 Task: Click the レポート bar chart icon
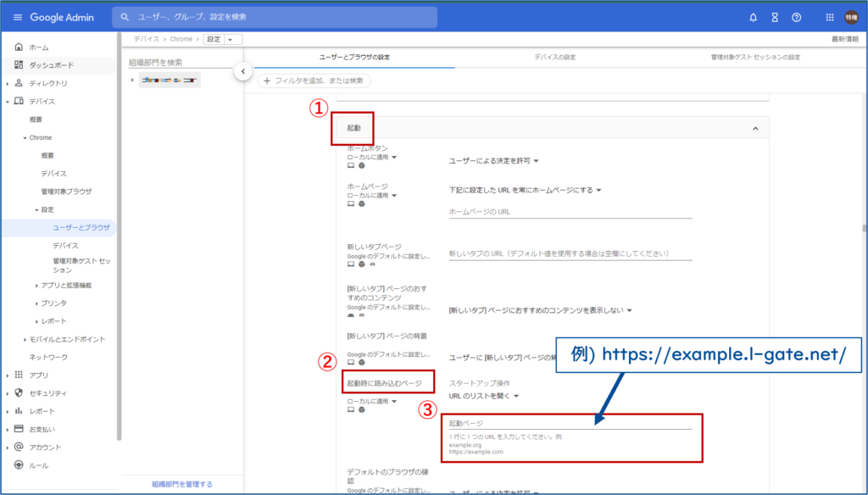point(19,411)
